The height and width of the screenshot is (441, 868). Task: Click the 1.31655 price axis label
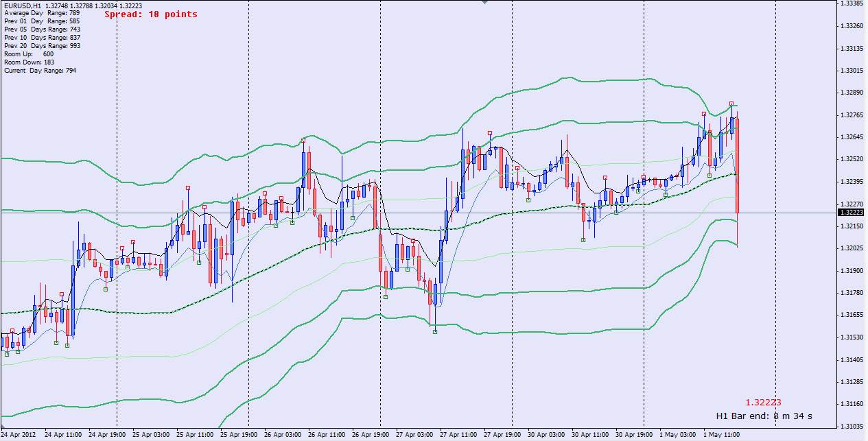tap(852, 315)
